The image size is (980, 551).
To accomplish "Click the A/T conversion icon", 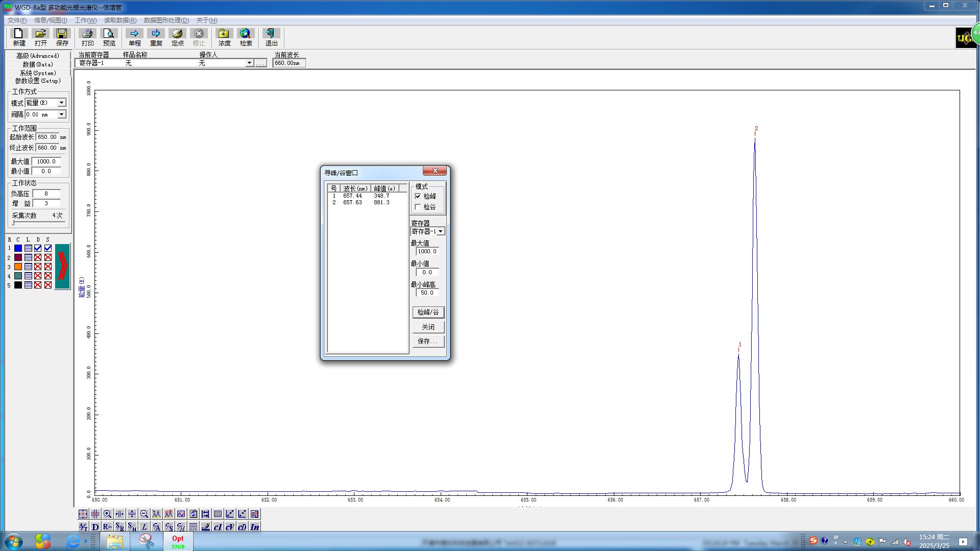I will (x=83, y=526).
